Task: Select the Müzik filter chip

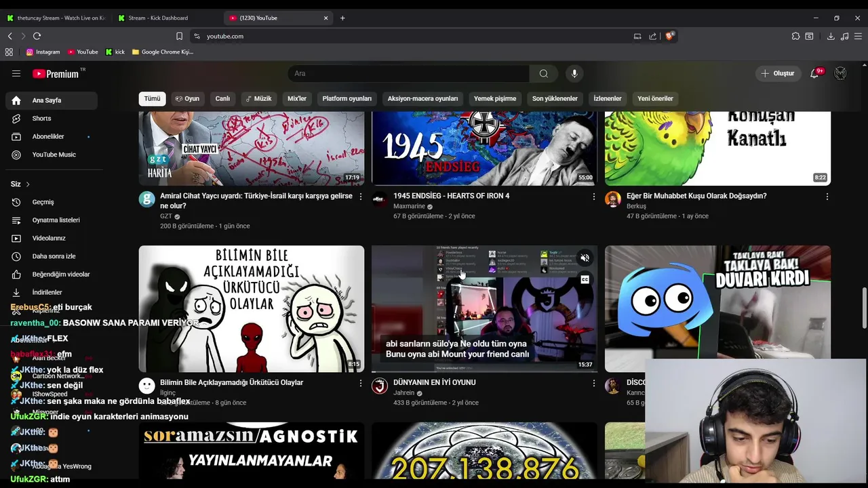Action: click(x=258, y=98)
